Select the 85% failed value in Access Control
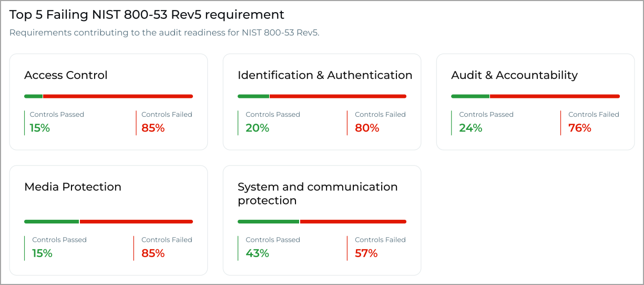Viewport: 644px width, 285px height. [153, 128]
